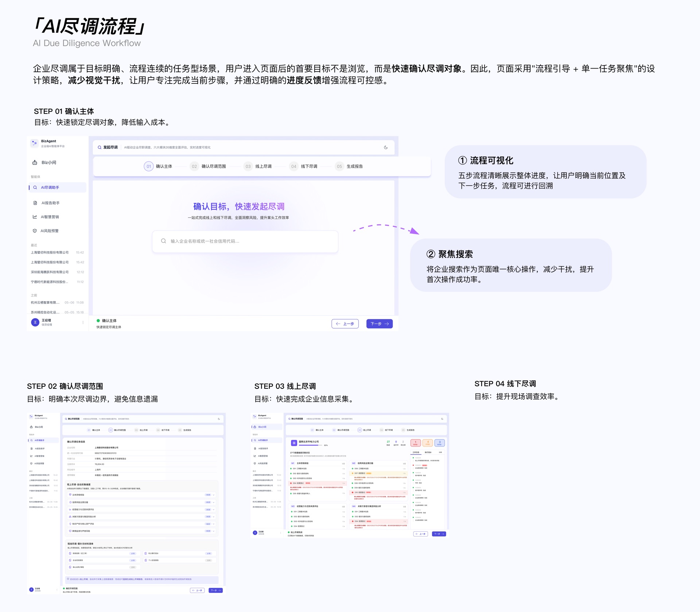
Task: Switch to the second log tab in Step 03 mockup
Action: [428, 452]
